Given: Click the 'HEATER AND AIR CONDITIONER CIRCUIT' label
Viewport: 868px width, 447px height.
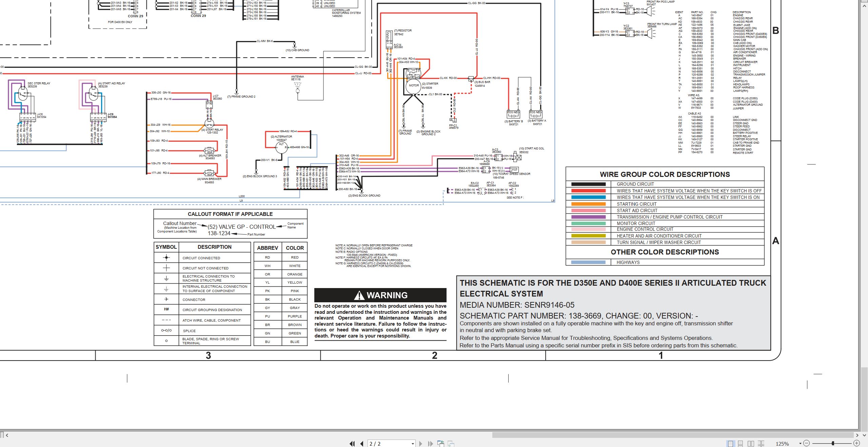Looking at the screenshot, I should click(x=659, y=236).
